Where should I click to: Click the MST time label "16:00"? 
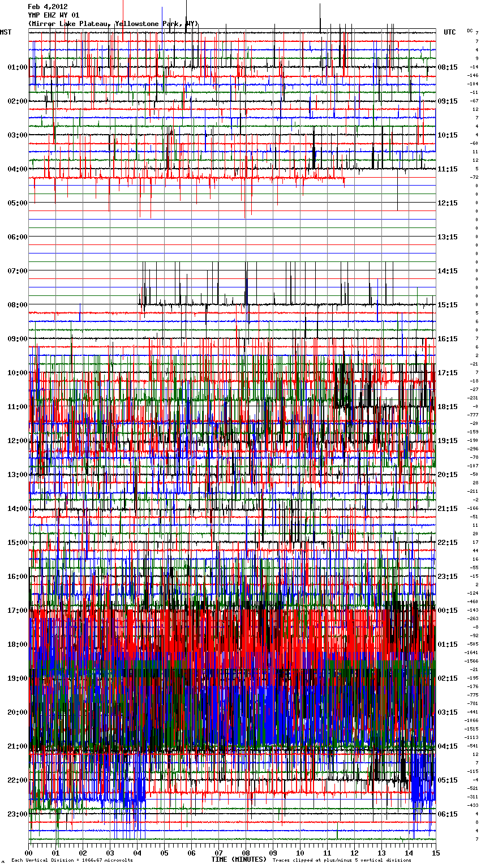tap(18, 577)
